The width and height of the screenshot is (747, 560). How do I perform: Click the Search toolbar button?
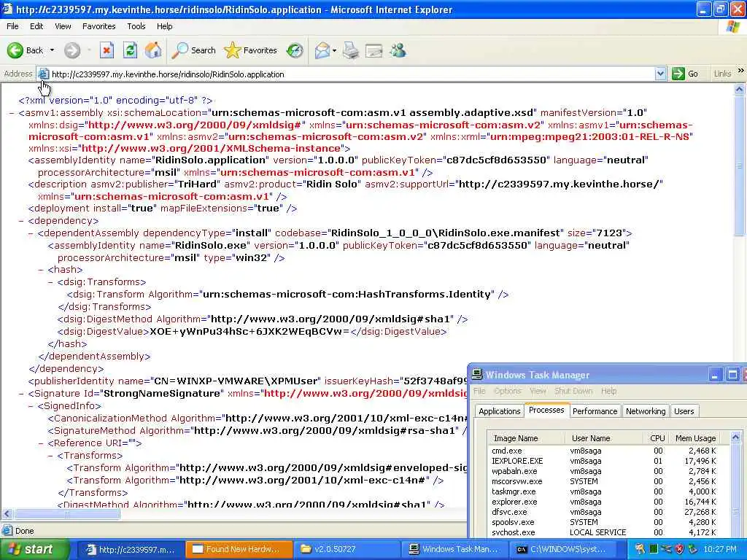pyautogui.click(x=194, y=50)
